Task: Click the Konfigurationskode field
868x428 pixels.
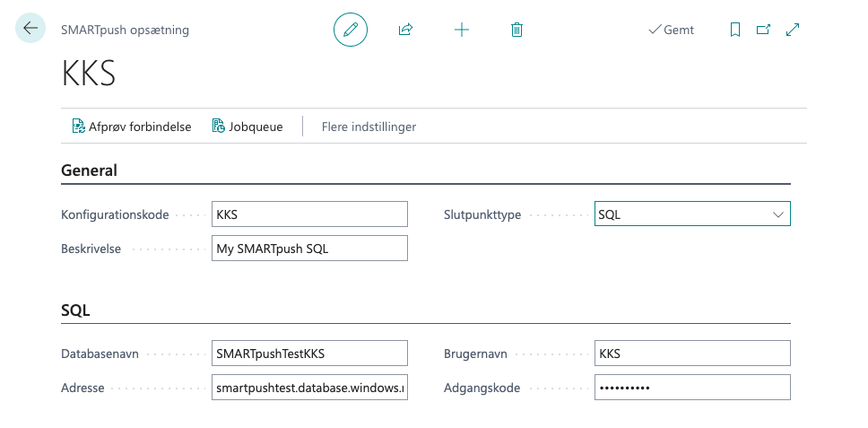Action: pyautogui.click(x=309, y=214)
